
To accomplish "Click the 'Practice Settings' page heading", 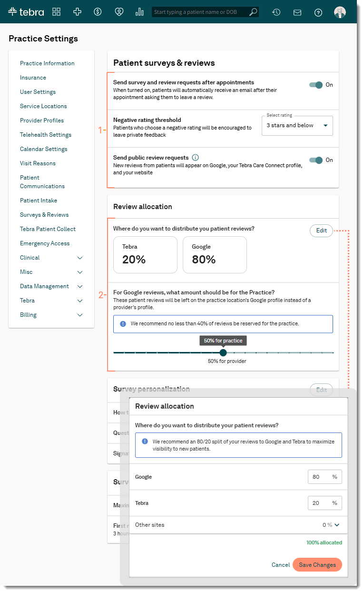I will [x=43, y=39].
